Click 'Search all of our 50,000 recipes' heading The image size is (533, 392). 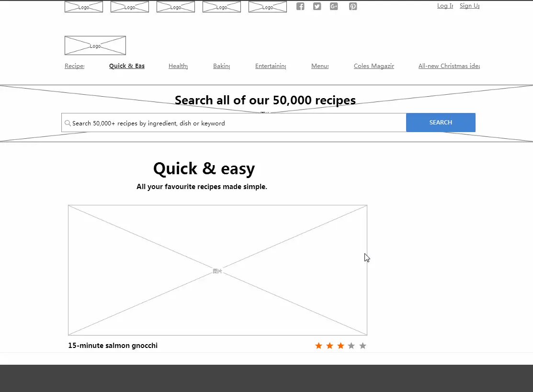click(x=265, y=100)
